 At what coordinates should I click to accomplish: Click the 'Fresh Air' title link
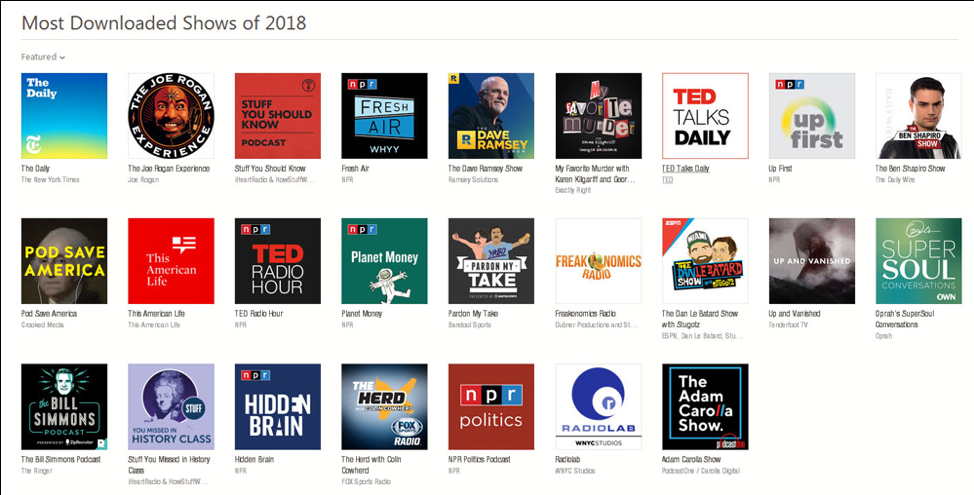[355, 168]
